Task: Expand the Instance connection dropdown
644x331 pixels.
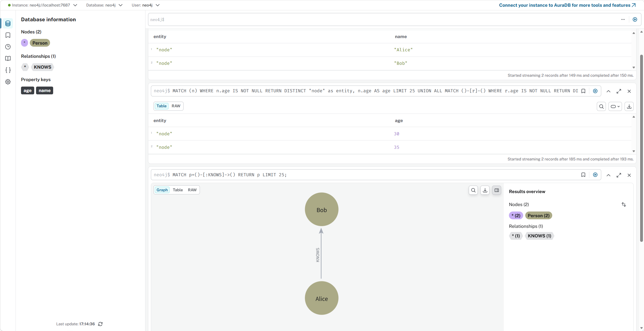Action: tap(75, 5)
